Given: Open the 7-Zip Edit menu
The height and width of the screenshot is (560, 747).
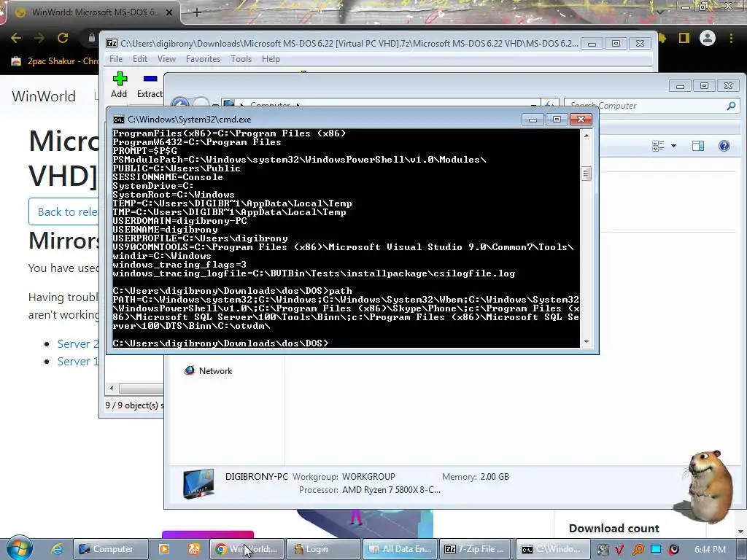Looking at the screenshot, I should coord(139,59).
